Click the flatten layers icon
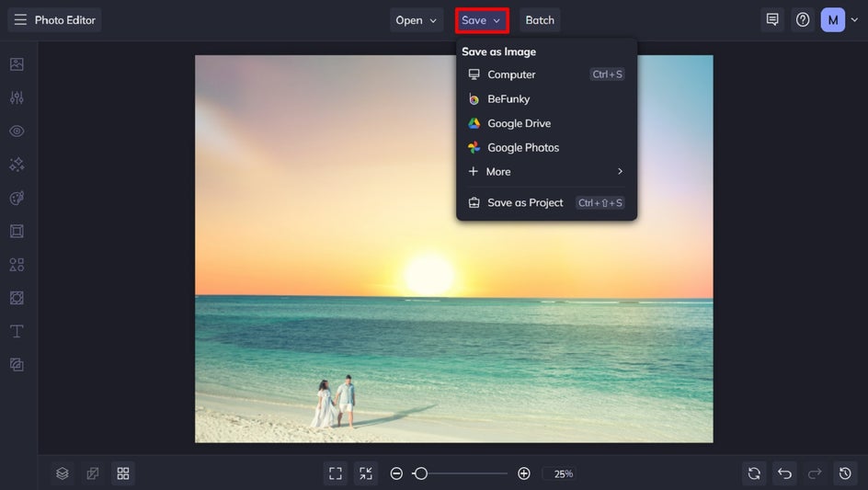The image size is (868, 490). [x=93, y=473]
